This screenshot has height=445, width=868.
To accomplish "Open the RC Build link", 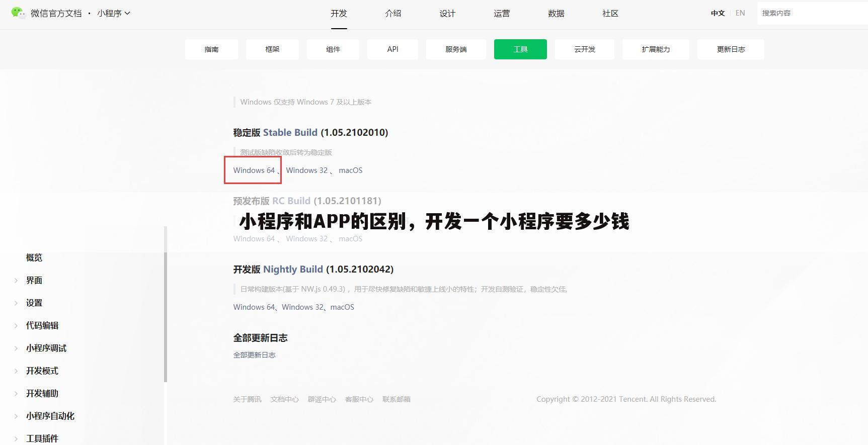I will click(291, 201).
